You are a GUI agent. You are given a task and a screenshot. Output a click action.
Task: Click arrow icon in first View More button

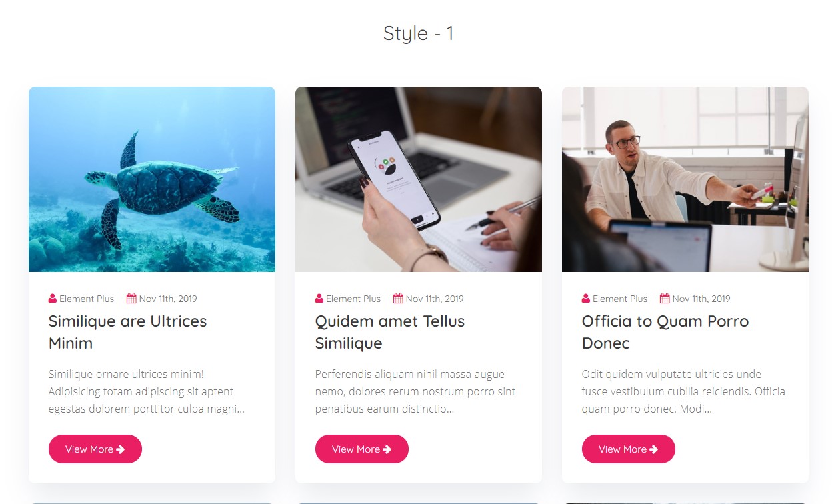point(121,449)
